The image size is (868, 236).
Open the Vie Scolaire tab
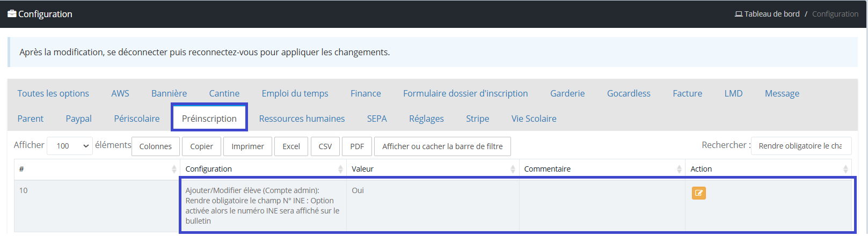[x=534, y=119]
